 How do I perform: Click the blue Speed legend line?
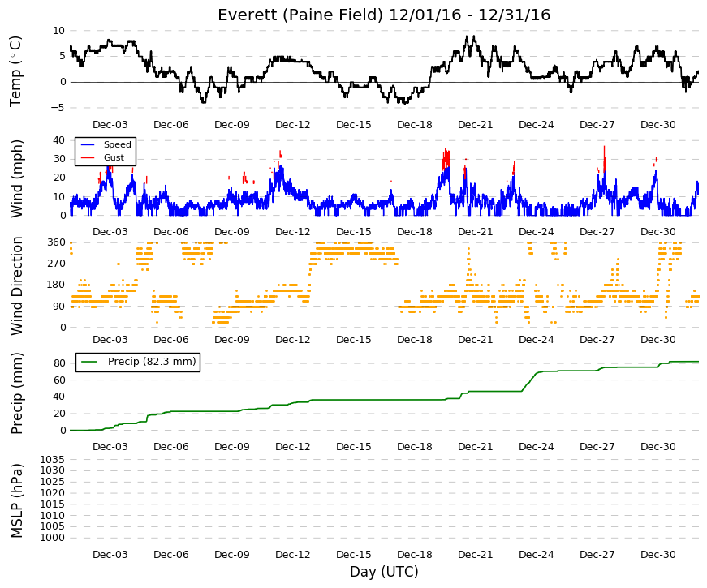click(x=88, y=144)
